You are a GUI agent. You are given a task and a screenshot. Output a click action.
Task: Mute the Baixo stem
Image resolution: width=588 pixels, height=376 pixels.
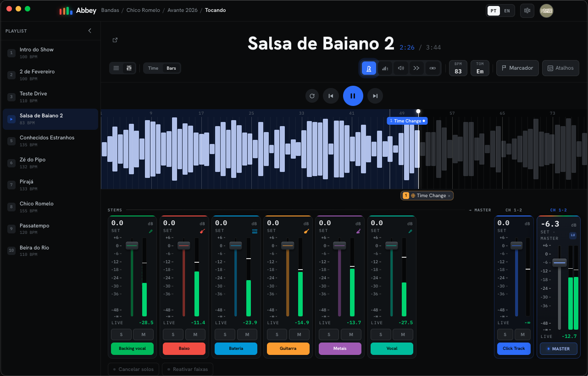(195, 335)
